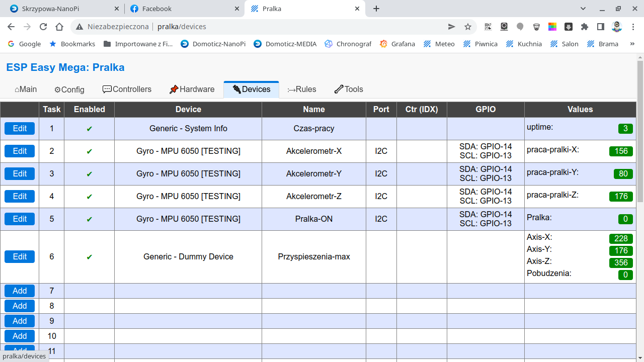Reload the pralka/devices page
This screenshot has height=362, width=644.
(43, 27)
